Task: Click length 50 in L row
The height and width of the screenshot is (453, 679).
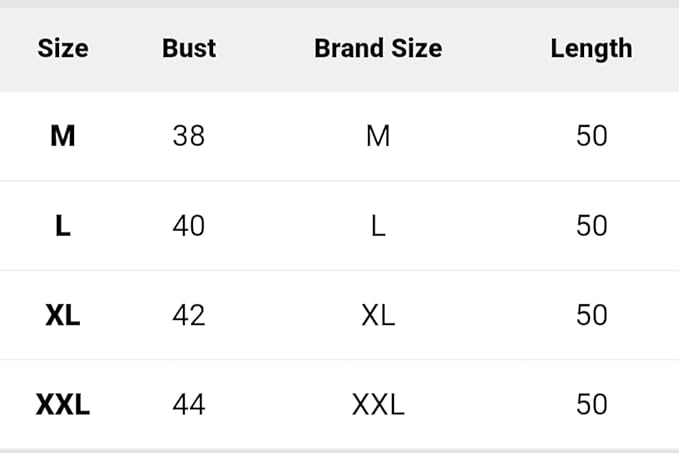Action: point(591,226)
